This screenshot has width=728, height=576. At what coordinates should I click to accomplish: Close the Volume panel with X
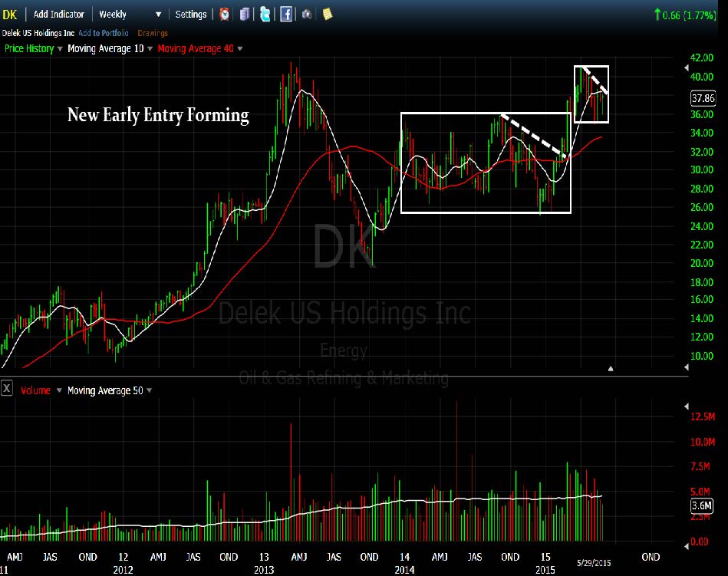(x=7, y=388)
